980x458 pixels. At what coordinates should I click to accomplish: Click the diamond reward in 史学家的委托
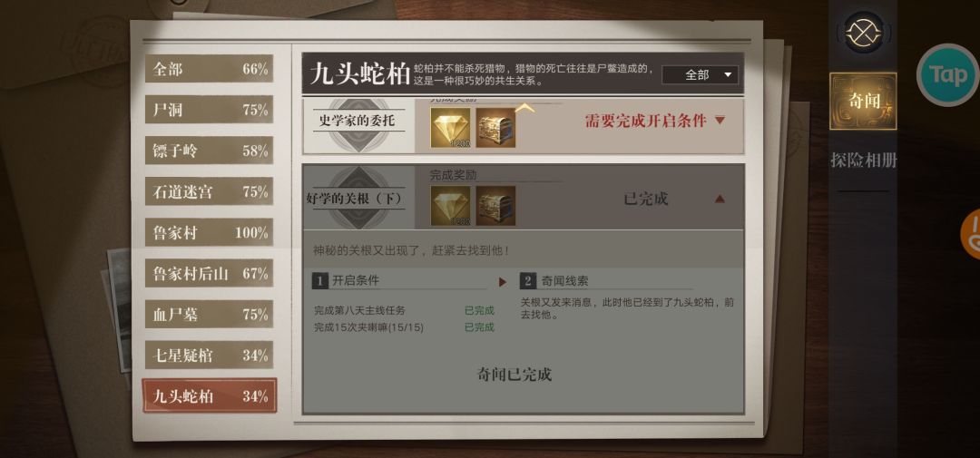point(450,128)
